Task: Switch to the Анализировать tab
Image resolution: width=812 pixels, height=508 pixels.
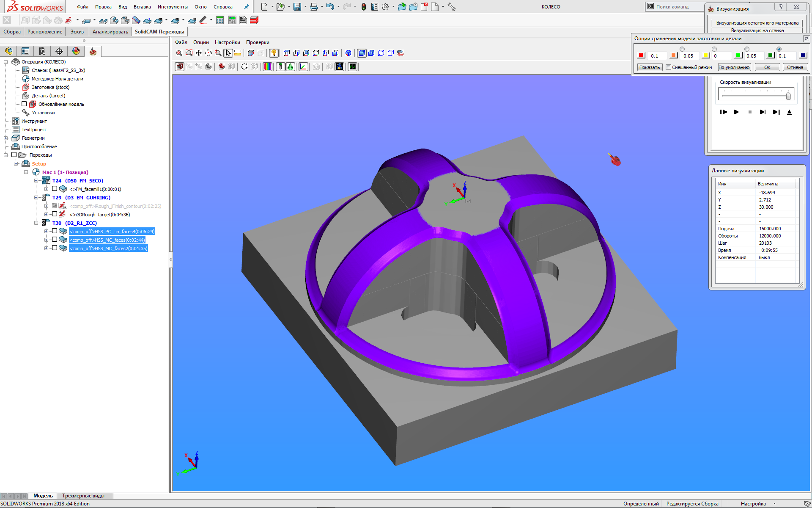Action: (110, 32)
